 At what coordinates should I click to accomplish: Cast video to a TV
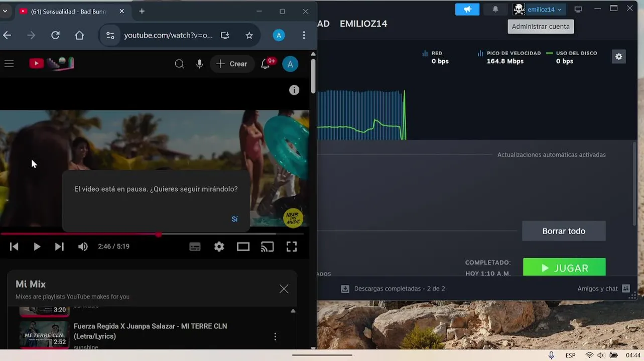[x=267, y=247]
